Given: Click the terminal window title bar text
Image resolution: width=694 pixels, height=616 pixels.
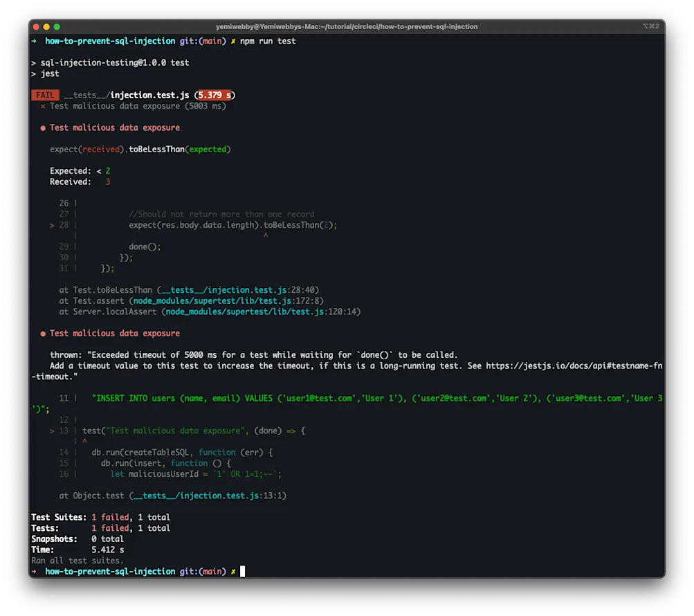Looking at the screenshot, I should click(x=346, y=26).
